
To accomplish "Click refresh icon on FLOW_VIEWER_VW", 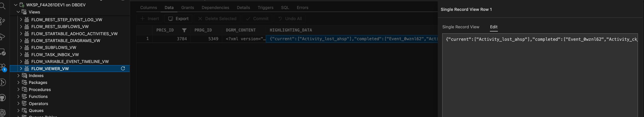I will point(123,69).
